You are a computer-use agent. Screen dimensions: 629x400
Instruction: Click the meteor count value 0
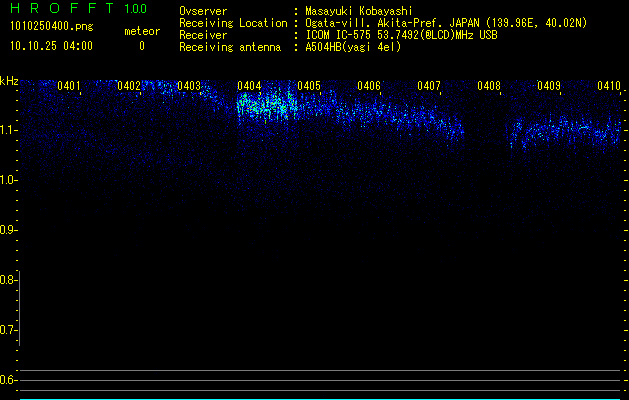pyautogui.click(x=142, y=46)
